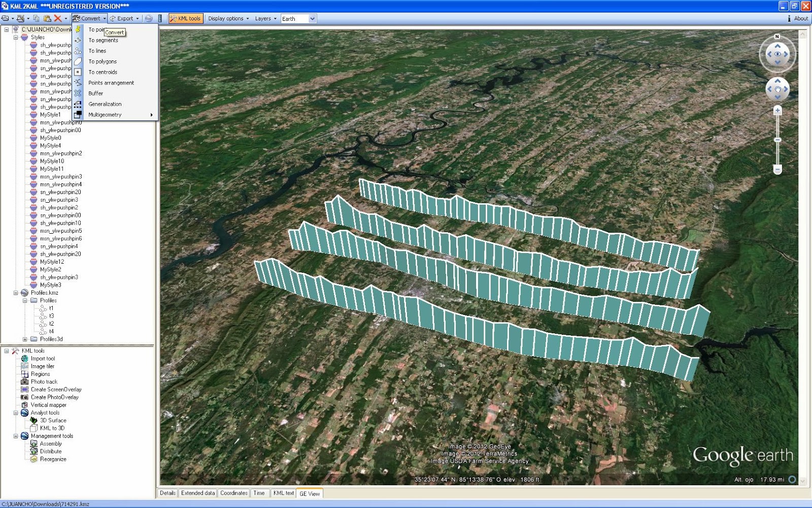
Task: Click the zoom out minus button
Action: [777, 169]
